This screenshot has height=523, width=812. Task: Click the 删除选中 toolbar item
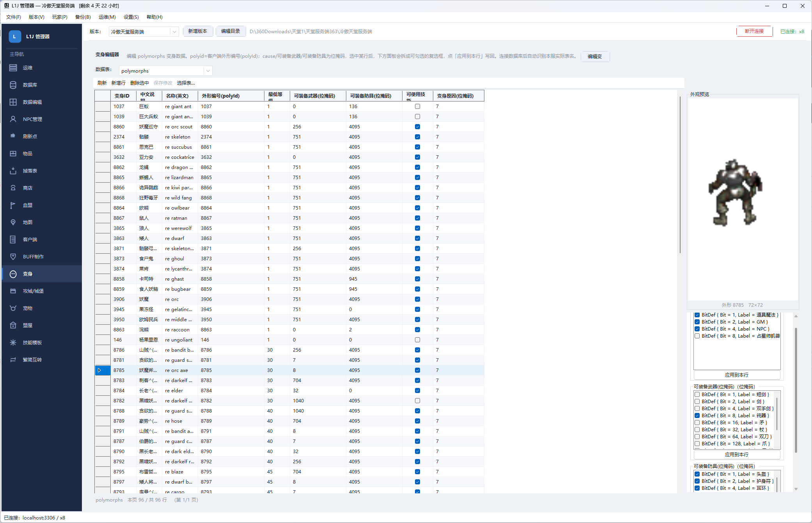tap(139, 83)
